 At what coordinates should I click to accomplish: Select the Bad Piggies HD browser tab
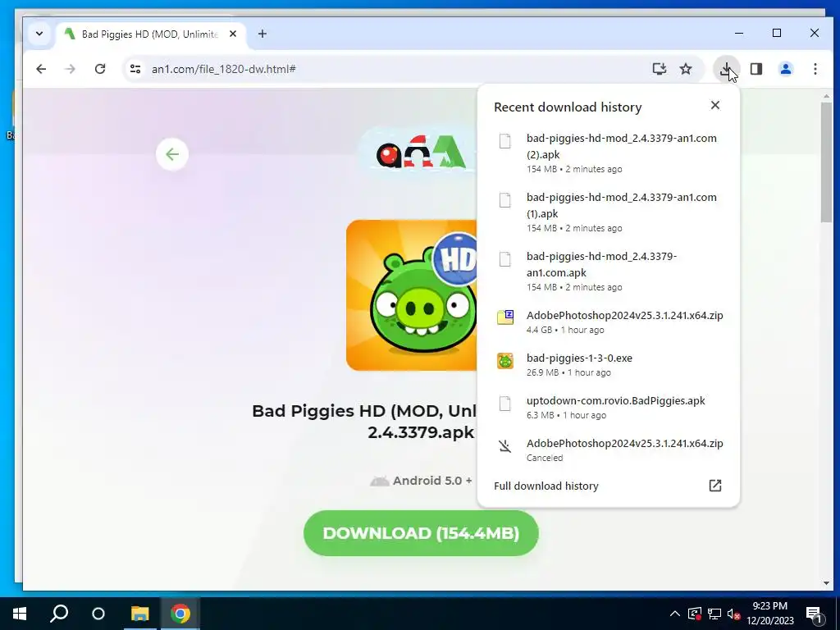pyautogui.click(x=150, y=34)
